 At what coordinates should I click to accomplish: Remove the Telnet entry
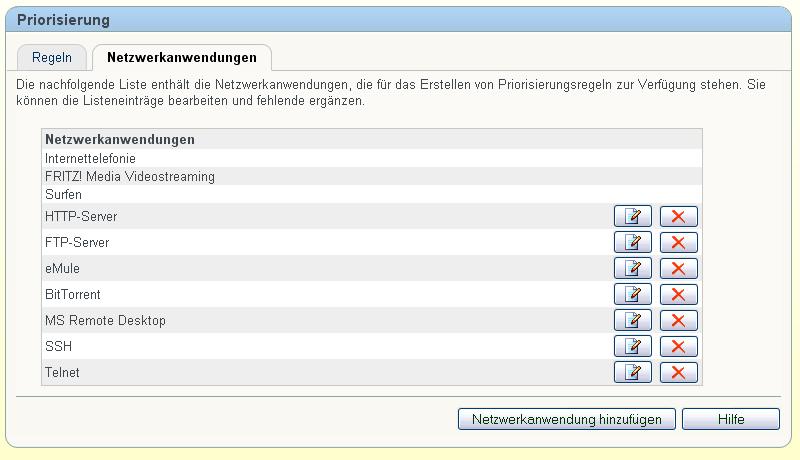click(x=678, y=372)
